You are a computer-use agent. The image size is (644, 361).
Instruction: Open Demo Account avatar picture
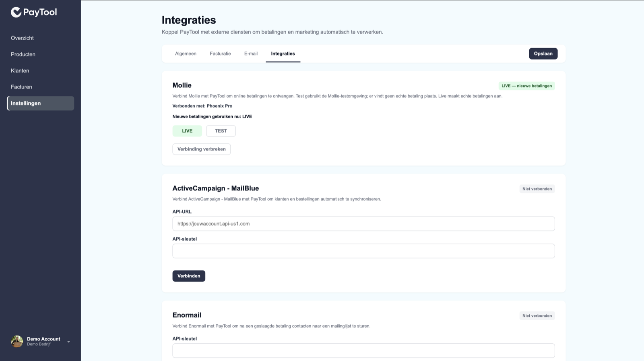(17, 341)
